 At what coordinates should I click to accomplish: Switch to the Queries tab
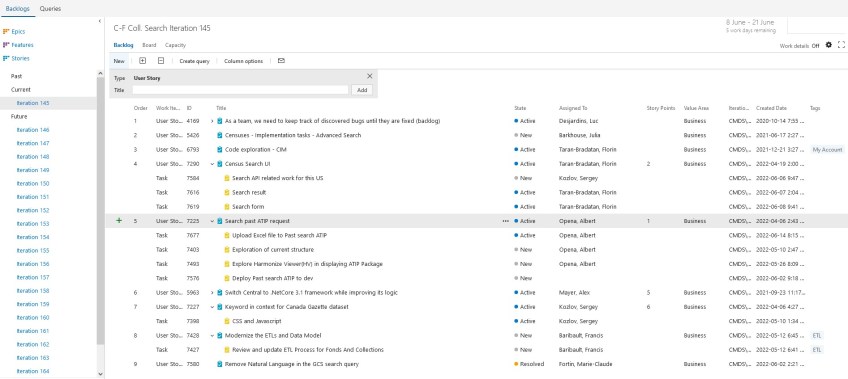point(50,9)
